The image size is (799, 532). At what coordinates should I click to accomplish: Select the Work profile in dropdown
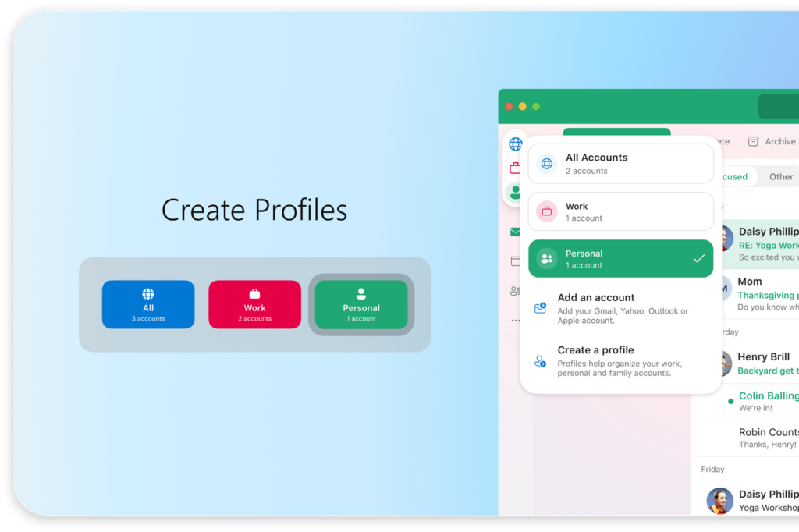[620, 212]
